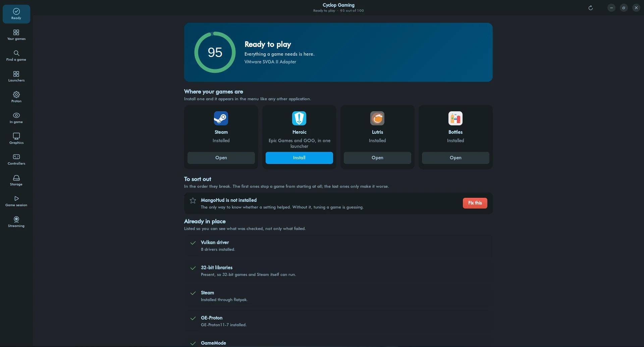
Task: Select the 32-bit libraries check row
Action: click(338, 271)
